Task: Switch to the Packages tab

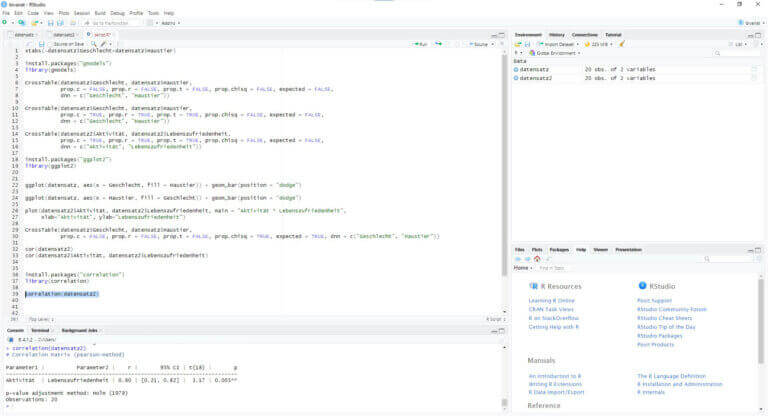Action: (x=559, y=250)
